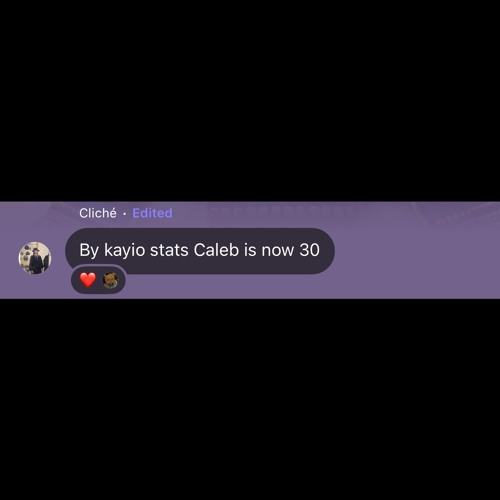Click the number 30 in the message
Viewport: 500px width, 500px height.
point(310,250)
